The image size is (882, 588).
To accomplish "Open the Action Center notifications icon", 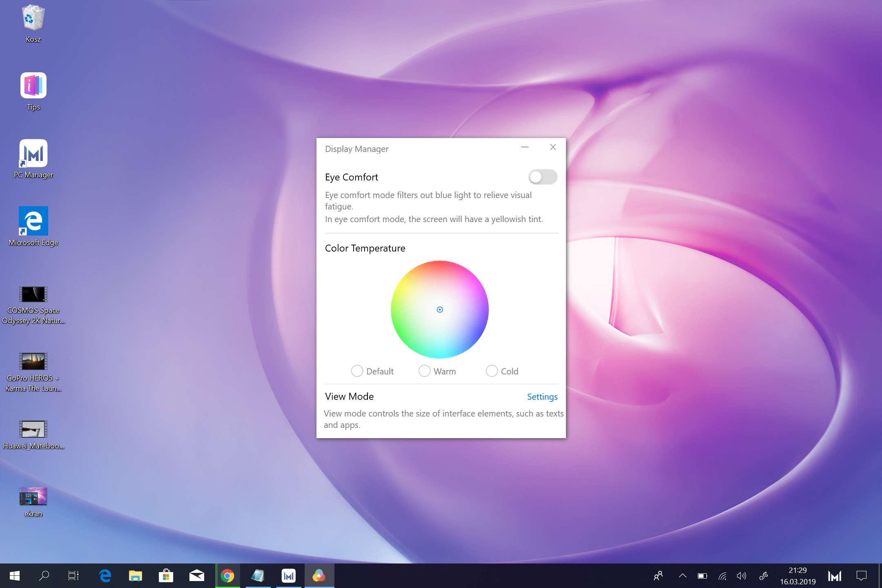I will click(861, 576).
